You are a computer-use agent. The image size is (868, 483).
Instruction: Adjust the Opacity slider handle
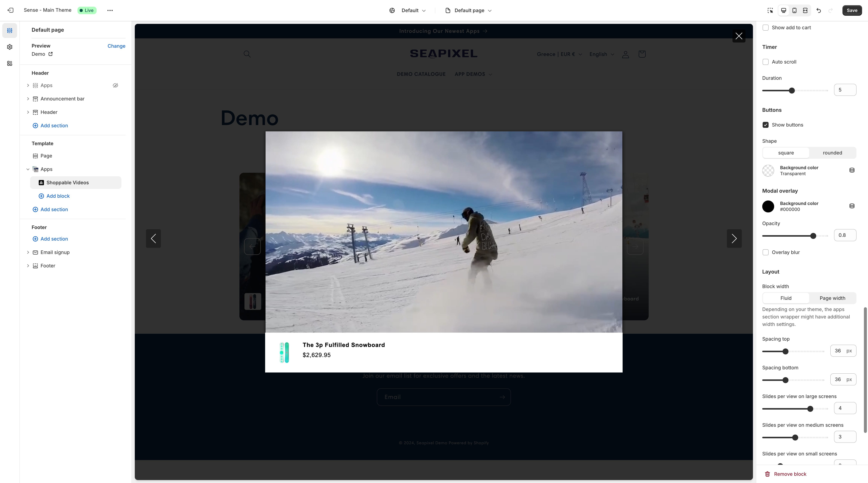813,236
